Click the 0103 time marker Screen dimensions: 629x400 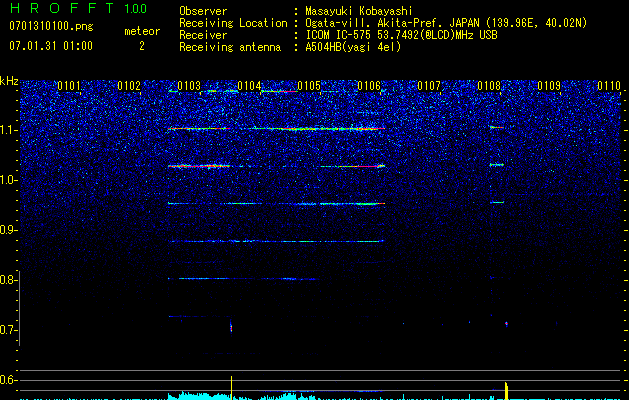(x=189, y=86)
